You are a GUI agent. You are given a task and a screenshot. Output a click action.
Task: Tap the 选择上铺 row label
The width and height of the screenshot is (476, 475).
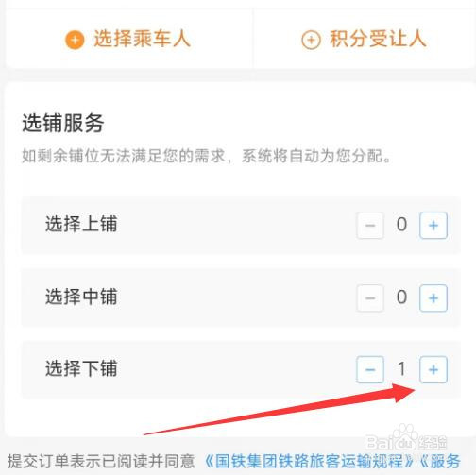tap(81, 224)
